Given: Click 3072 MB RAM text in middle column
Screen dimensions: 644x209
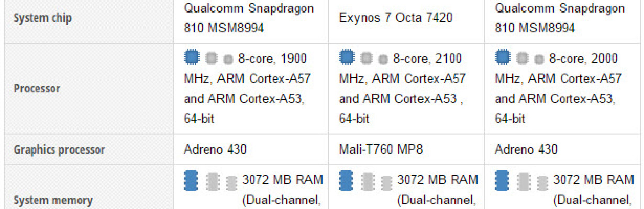Looking at the screenshot, I should (x=438, y=180).
